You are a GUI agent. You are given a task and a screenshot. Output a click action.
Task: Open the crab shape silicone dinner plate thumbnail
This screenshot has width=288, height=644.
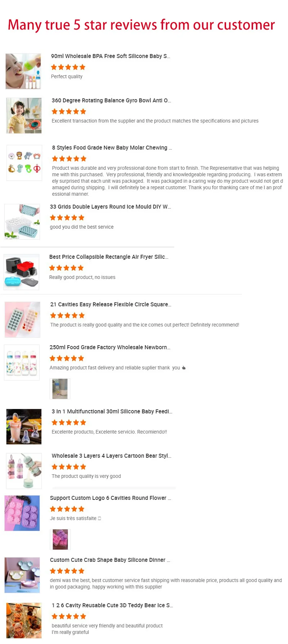click(22, 575)
